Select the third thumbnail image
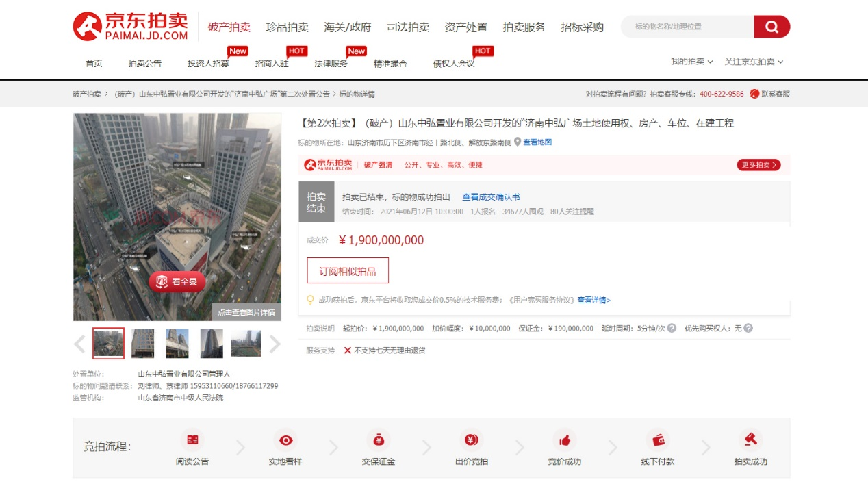868x484 pixels. (177, 344)
